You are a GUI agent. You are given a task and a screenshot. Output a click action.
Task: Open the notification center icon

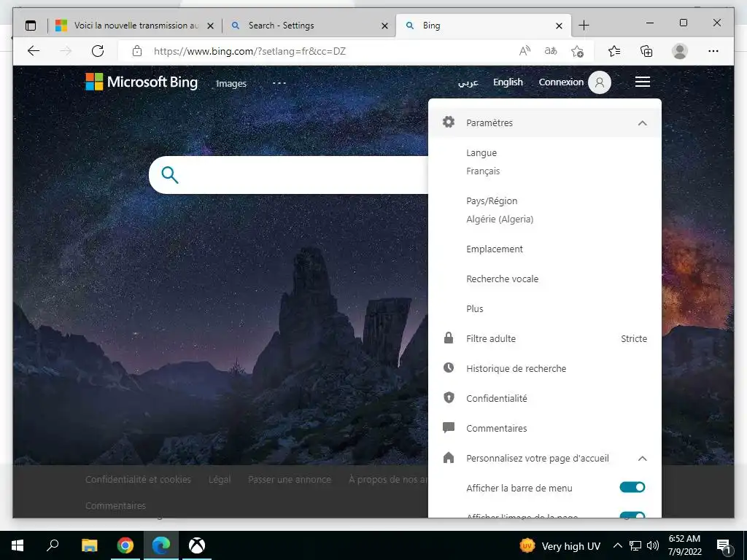click(x=723, y=545)
